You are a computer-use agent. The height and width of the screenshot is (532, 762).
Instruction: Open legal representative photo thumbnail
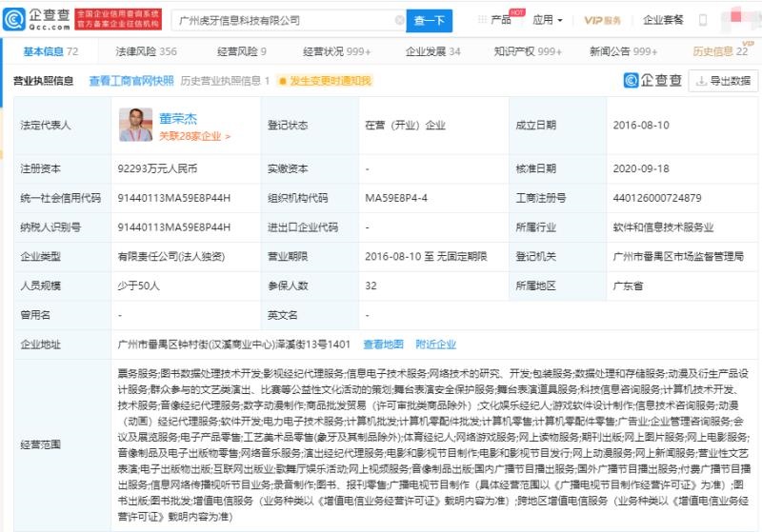135,125
